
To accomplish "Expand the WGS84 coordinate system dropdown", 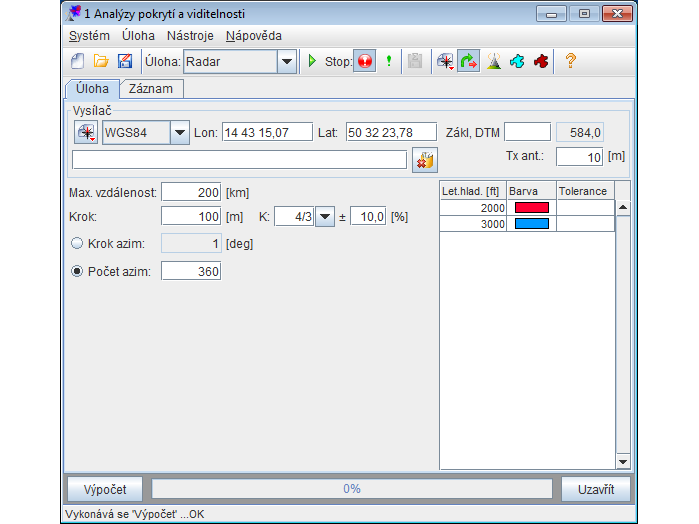I will (x=179, y=133).
